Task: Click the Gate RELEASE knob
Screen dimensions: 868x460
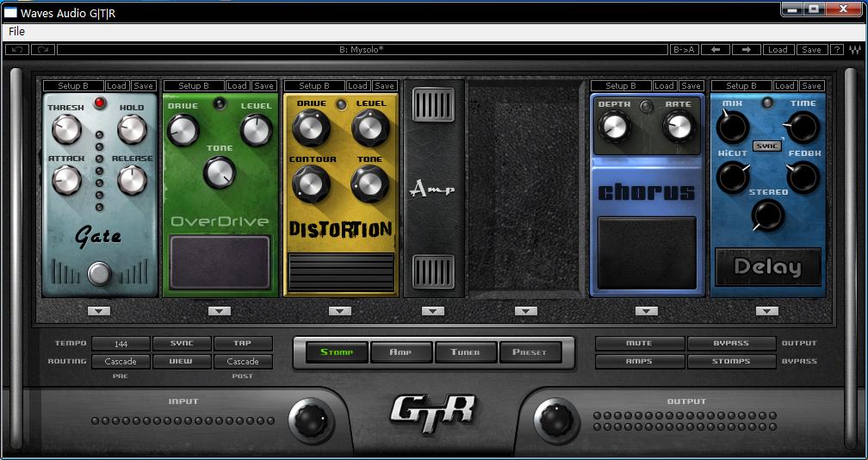Action: [x=132, y=180]
